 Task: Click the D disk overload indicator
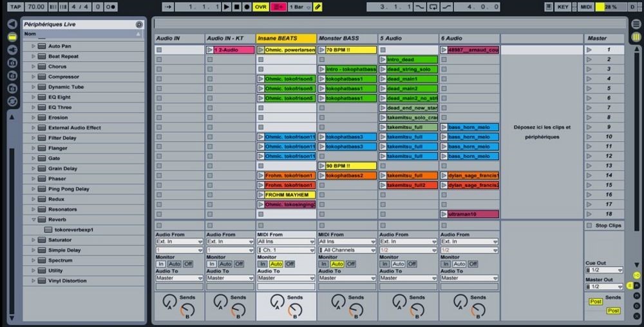633,6
